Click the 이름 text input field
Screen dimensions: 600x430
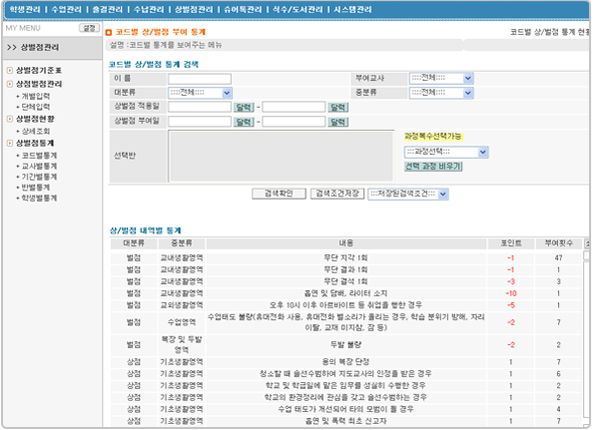(200, 78)
